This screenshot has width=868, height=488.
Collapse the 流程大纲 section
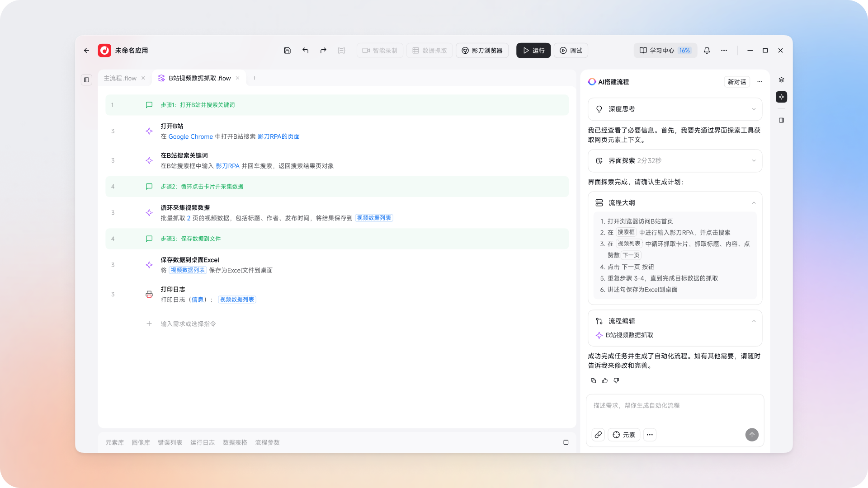(754, 203)
